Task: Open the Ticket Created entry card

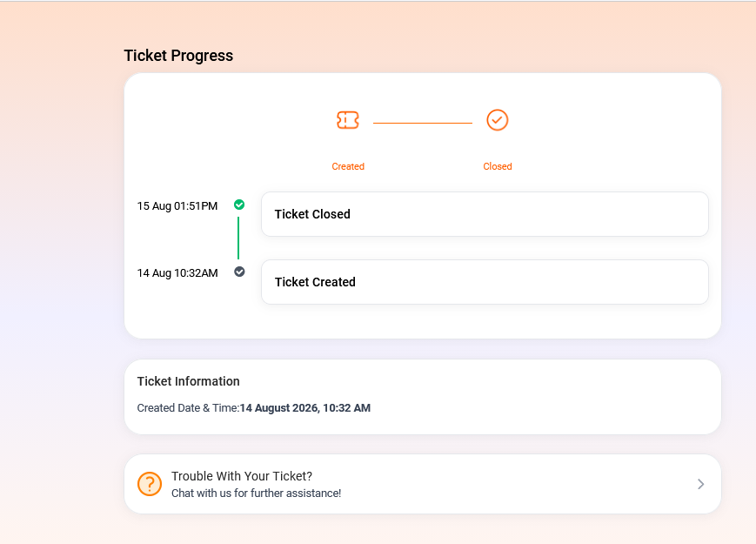Action: [485, 282]
